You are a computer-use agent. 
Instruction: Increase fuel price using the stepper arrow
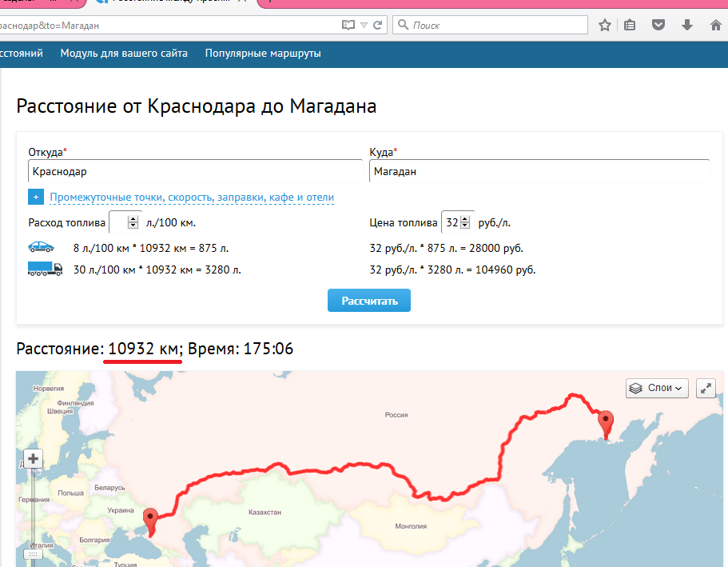(463, 219)
